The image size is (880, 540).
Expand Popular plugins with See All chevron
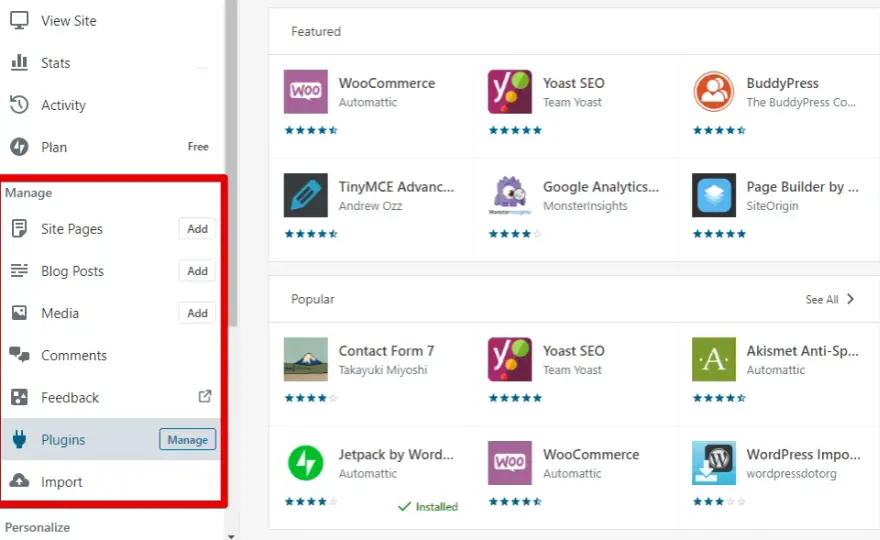[x=851, y=299]
